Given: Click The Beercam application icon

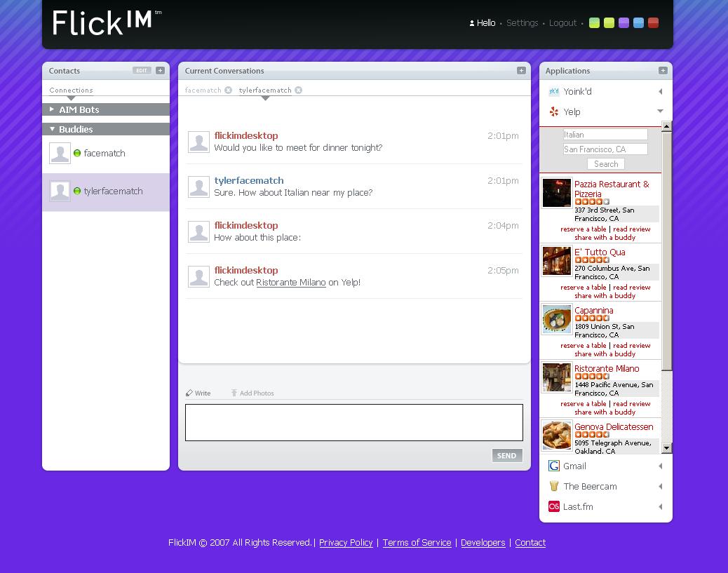Looking at the screenshot, I should pos(554,486).
